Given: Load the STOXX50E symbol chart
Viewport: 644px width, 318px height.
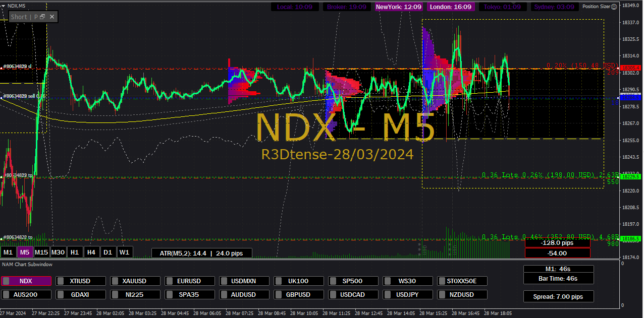Looking at the screenshot, I should pos(462,281).
